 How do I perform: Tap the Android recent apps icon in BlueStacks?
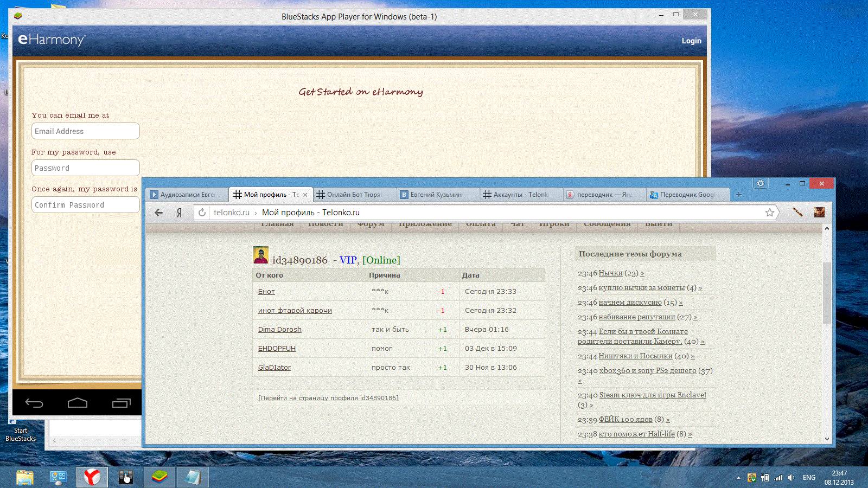[122, 403]
